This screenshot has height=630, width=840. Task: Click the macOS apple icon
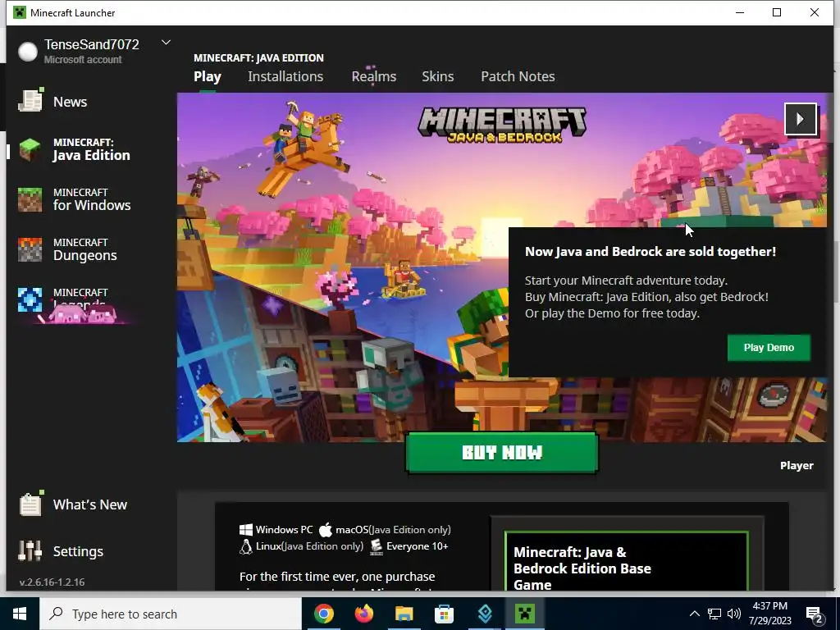click(x=326, y=530)
